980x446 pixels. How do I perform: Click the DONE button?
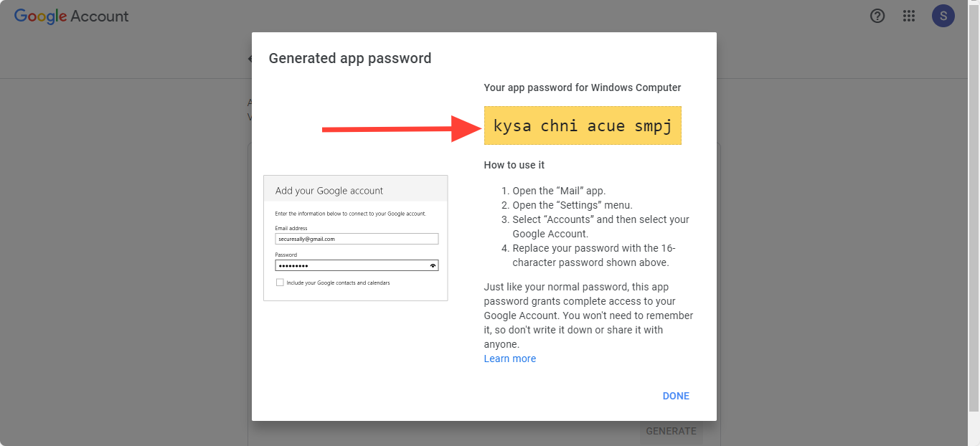click(x=676, y=396)
